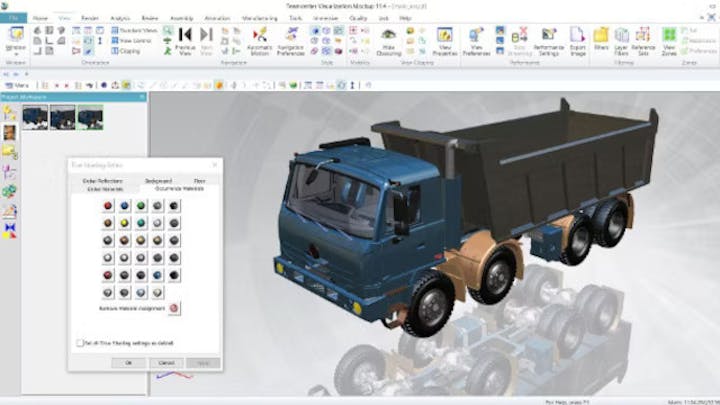Screen dimensions: 720x405
Task: Click the Hide Obscuring icon
Action: pos(388,39)
